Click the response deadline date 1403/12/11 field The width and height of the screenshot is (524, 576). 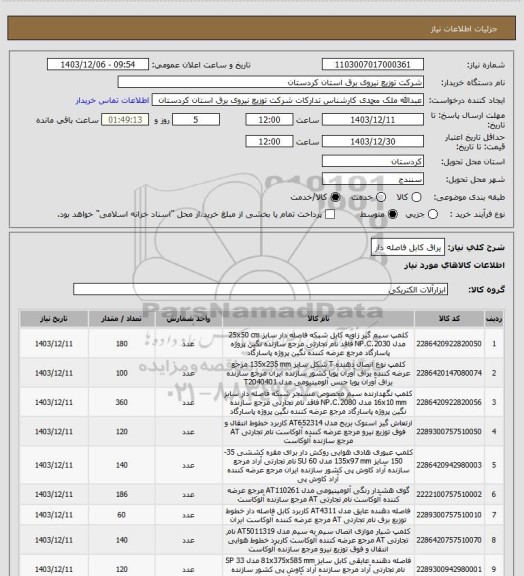[x=373, y=120]
